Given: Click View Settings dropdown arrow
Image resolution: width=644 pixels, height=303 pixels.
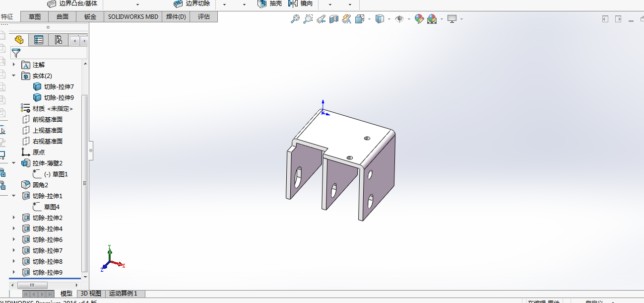Looking at the screenshot, I should point(461,19).
